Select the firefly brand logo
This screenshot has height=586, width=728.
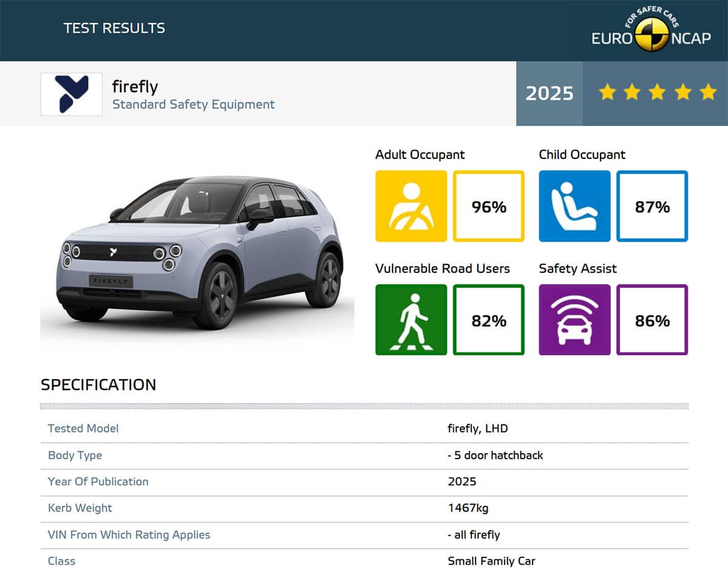(x=71, y=94)
